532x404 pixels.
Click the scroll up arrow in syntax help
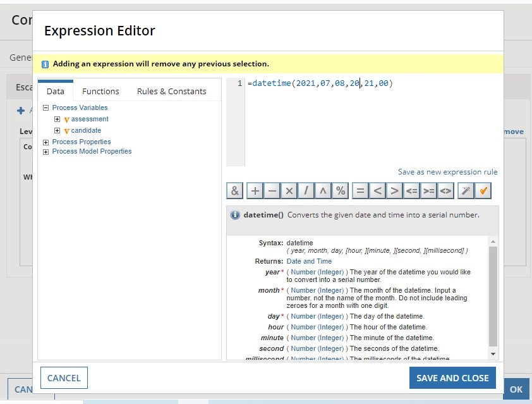pyautogui.click(x=493, y=242)
